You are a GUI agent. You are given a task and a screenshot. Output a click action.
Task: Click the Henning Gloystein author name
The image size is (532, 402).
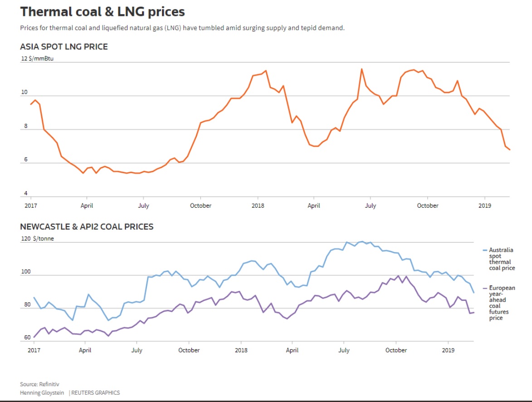[42, 392]
